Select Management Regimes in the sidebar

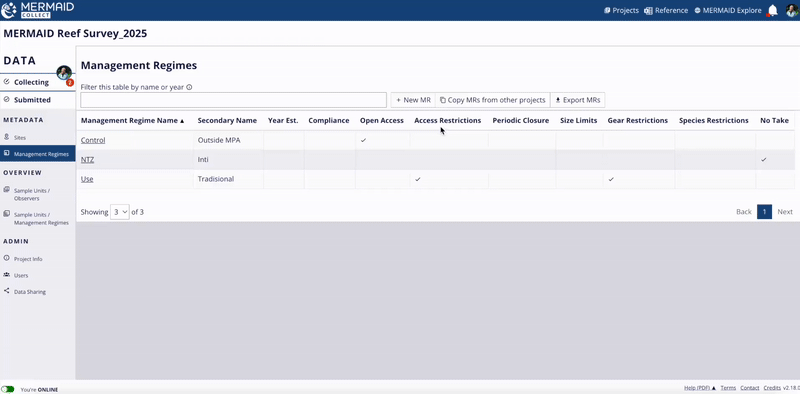click(38, 154)
